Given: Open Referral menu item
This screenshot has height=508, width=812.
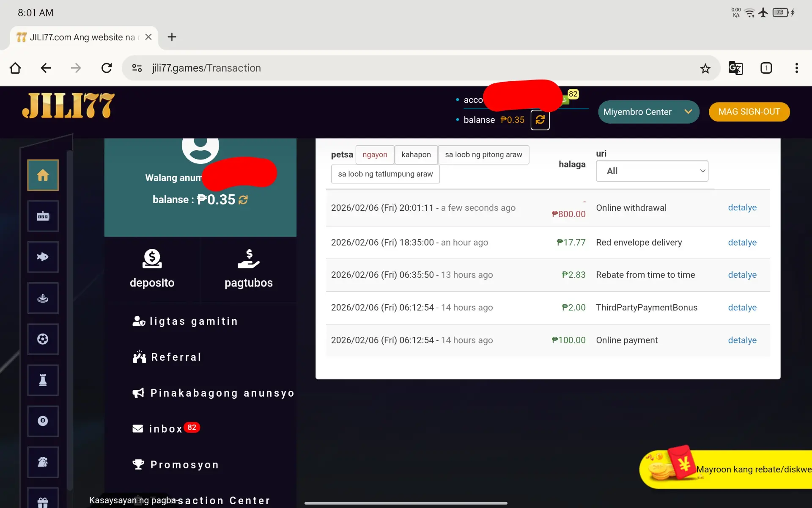Looking at the screenshot, I should click(x=167, y=357).
